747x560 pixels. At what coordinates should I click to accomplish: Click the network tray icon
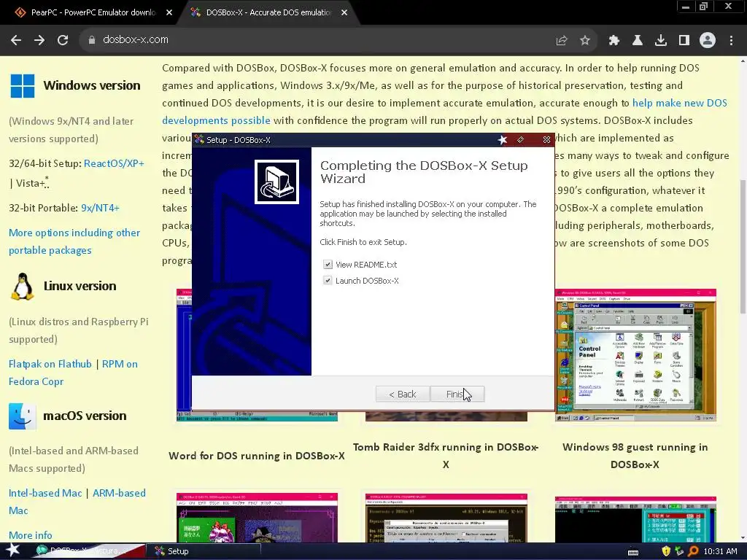pos(679,551)
